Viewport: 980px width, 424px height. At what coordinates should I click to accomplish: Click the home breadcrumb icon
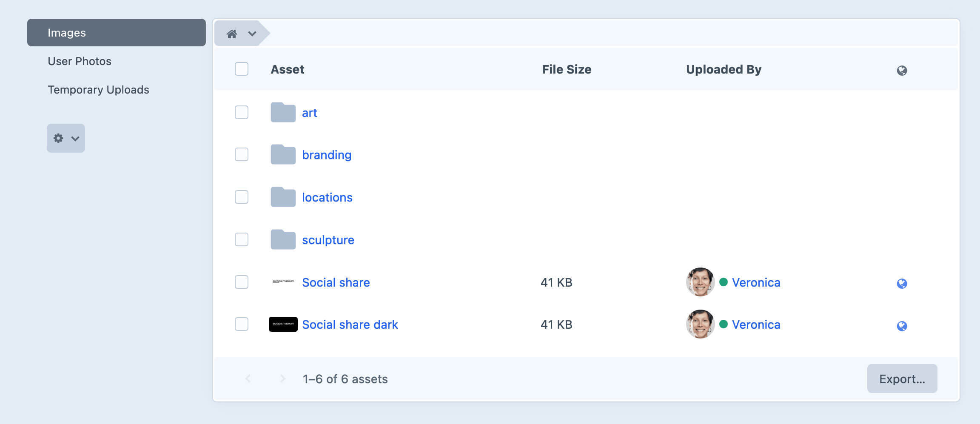[232, 34]
